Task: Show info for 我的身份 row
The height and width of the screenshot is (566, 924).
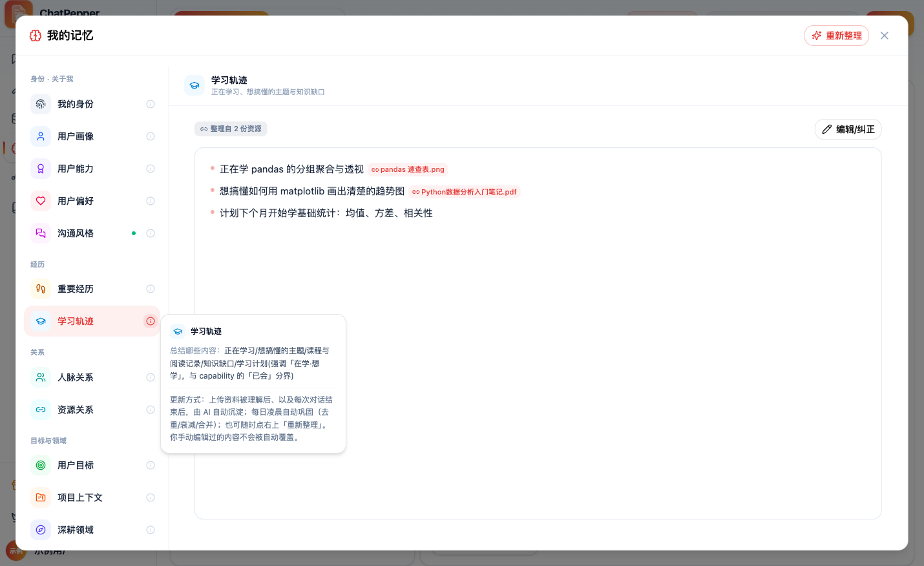Action: 151,104
